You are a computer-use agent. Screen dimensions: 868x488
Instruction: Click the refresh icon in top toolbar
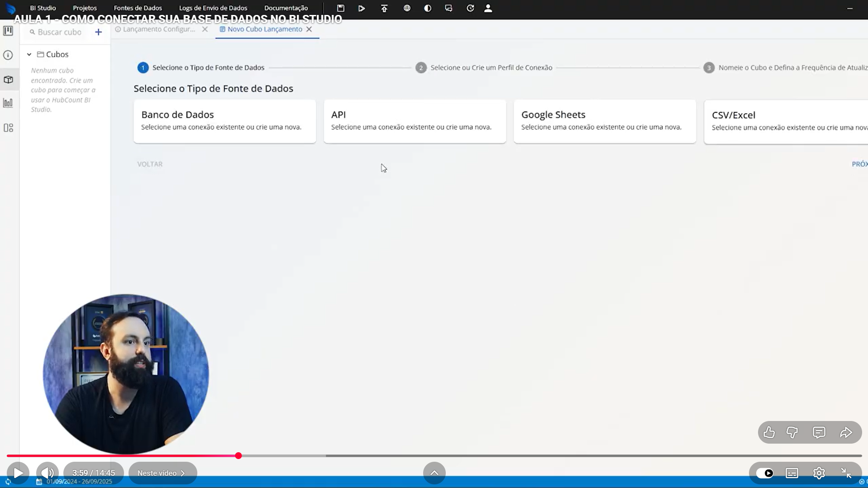pos(470,8)
